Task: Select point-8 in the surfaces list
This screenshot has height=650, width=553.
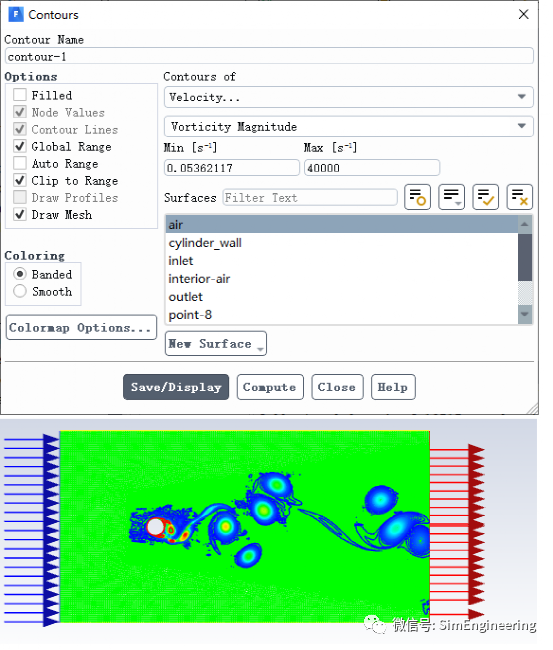Action: tap(342, 315)
